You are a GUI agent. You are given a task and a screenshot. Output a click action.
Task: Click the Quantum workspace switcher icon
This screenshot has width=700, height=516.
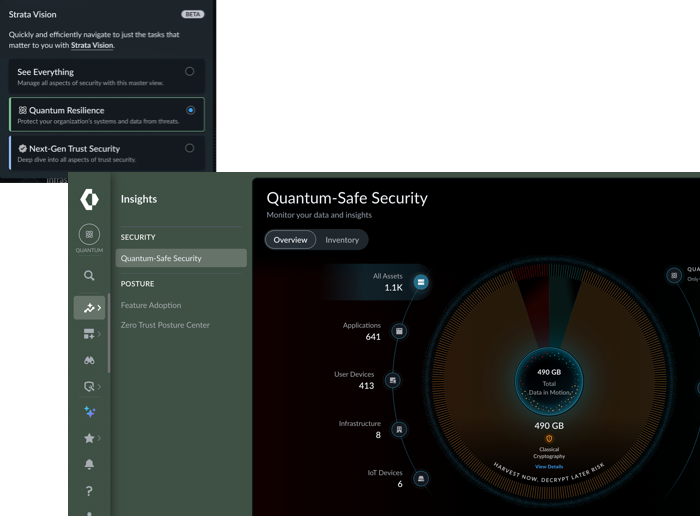(89, 235)
